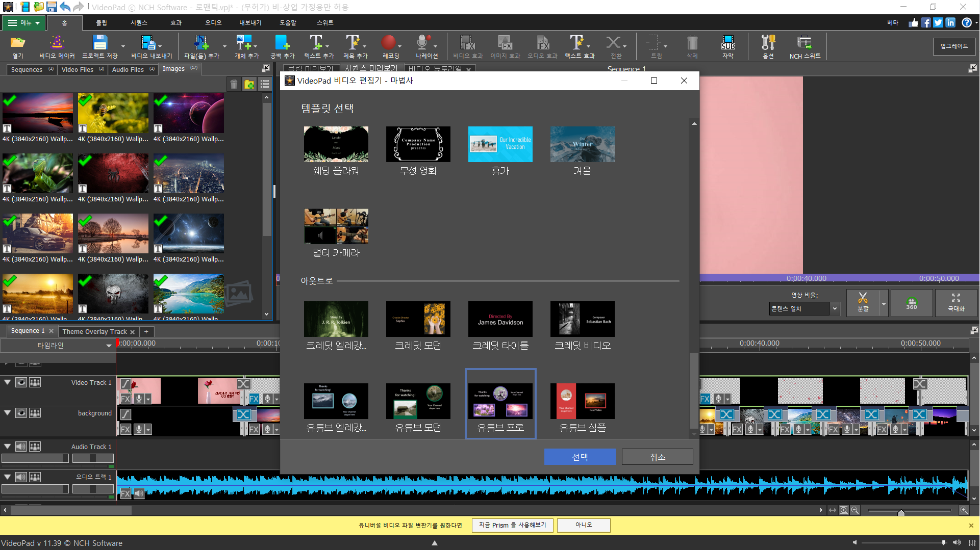The width and height of the screenshot is (980, 550).
Task: Click the 아니오 button in yellow bar
Action: tap(584, 525)
